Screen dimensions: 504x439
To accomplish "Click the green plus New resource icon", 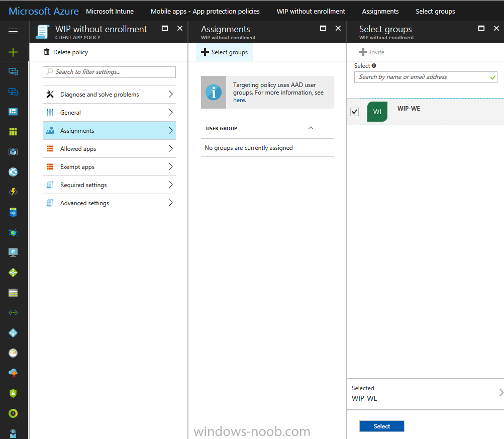I will [13, 52].
